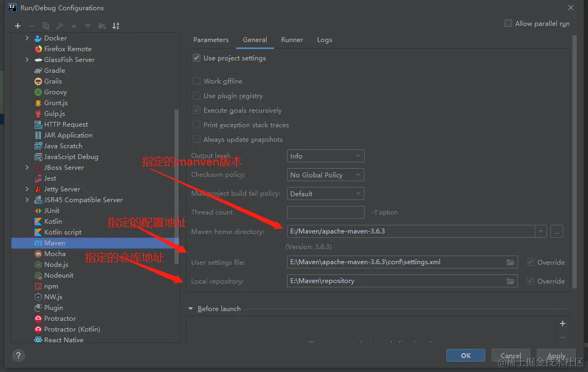Click the OK button
Viewport: 588px width, 372px height.
tap(465, 355)
